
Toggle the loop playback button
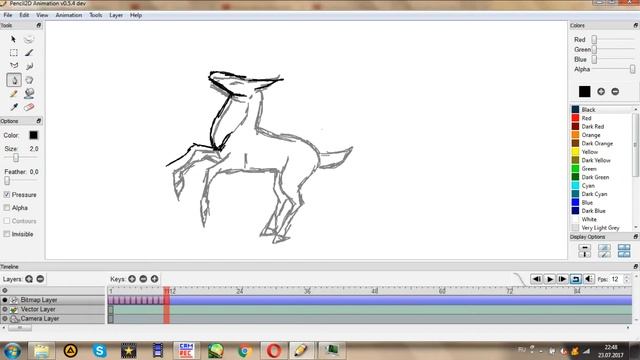tap(576, 279)
